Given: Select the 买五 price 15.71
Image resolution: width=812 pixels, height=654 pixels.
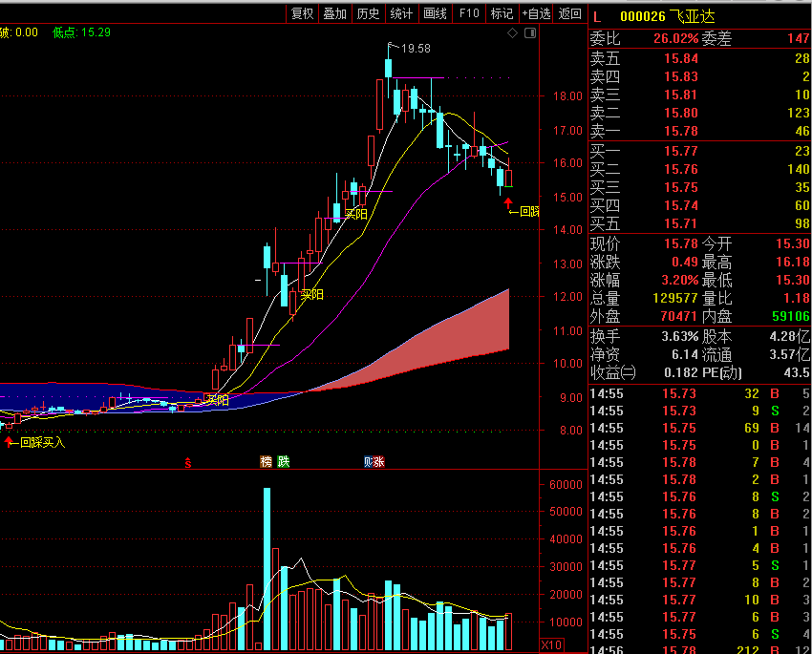Looking at the screenshot, I should pos(681,223).
